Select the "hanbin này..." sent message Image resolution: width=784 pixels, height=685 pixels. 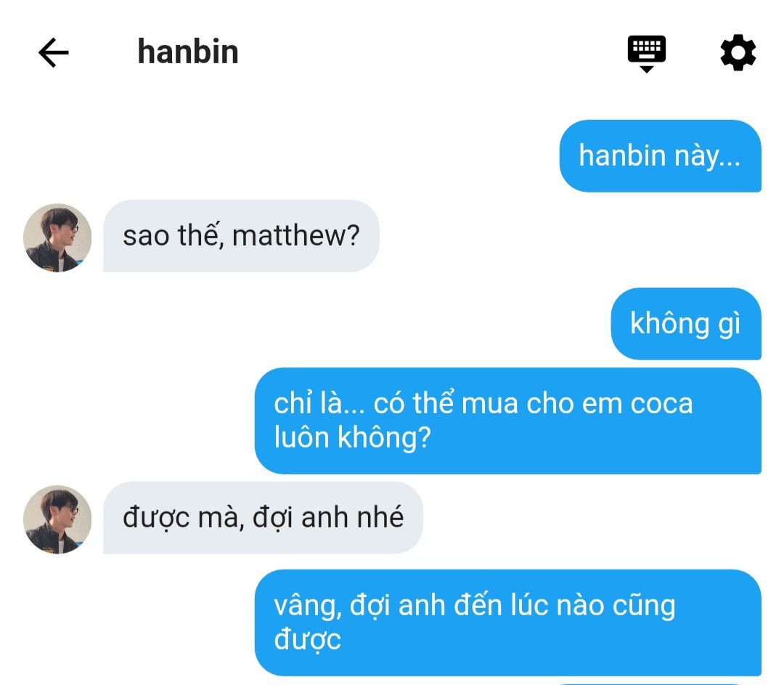pyautogui.click(x=661, y=155)
